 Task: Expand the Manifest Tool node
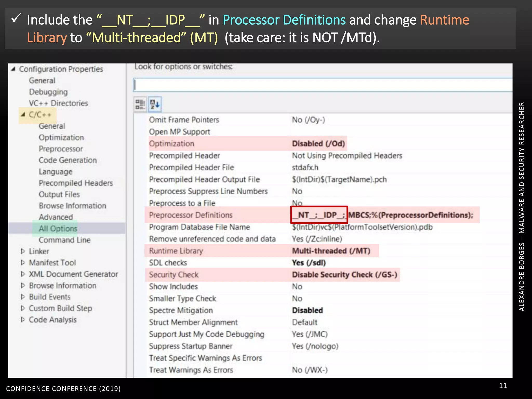point(23,263)
